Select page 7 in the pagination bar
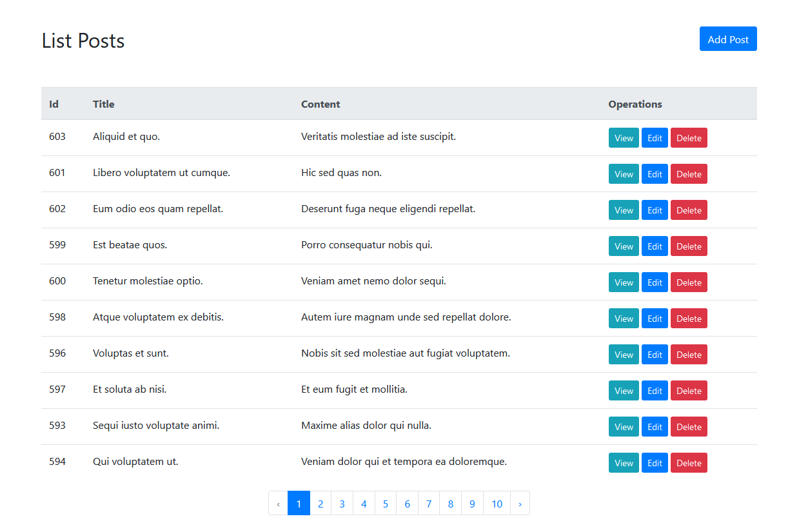Viewport: 799px width, 532px height. [429, 504]
